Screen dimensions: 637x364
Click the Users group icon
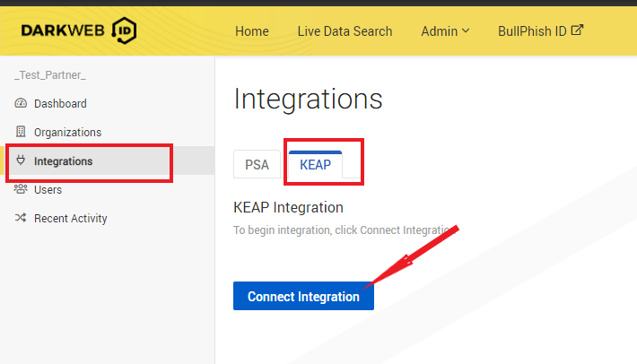(21, 189)
